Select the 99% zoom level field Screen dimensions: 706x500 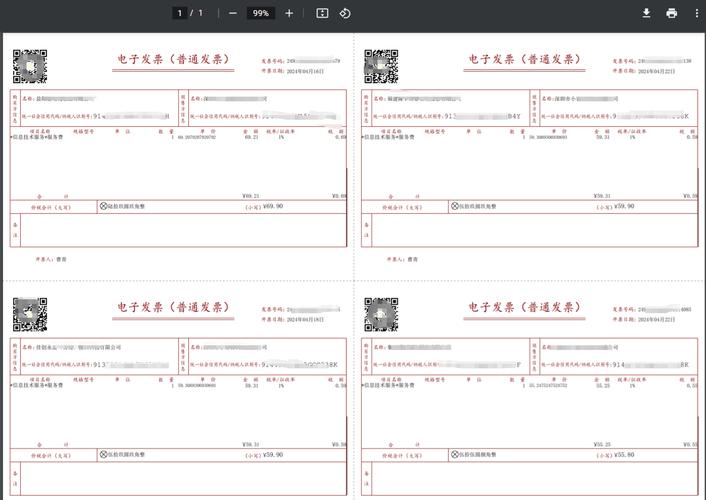point(261,13)
